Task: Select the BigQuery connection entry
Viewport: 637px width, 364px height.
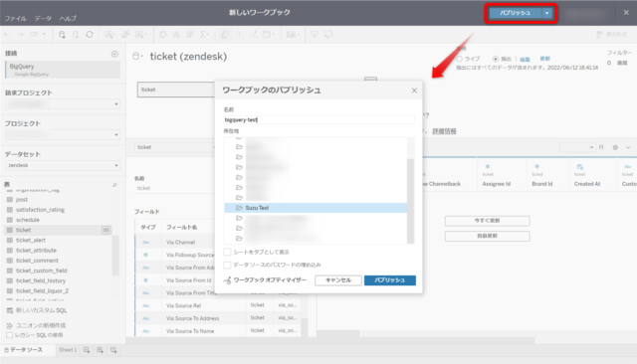Action: pyautogui.click(x=63, y=70)
